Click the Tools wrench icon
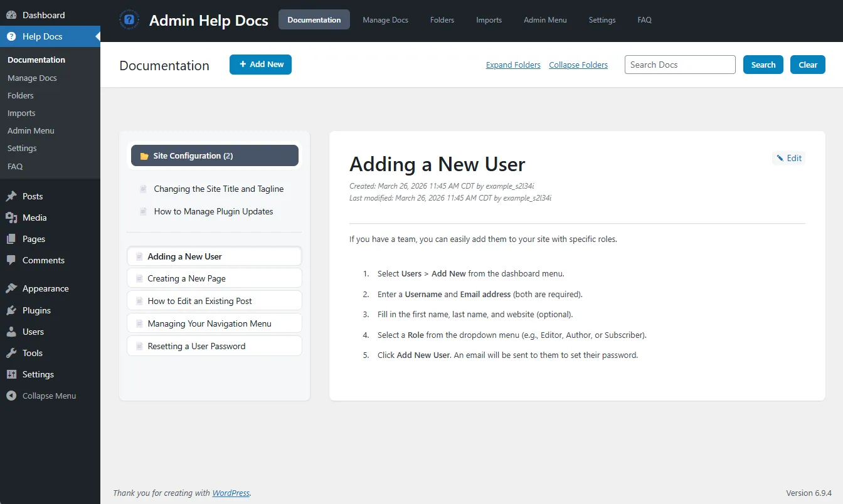 click(x=11, y=353)
